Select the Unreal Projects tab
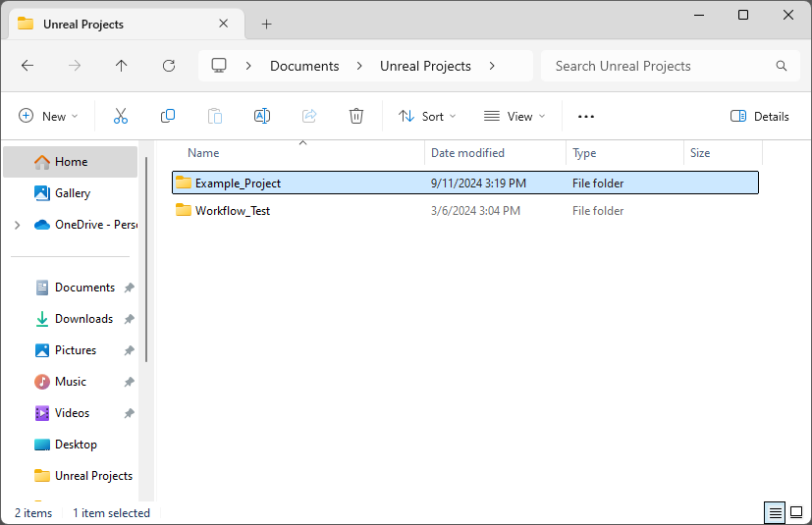This screenshot has width=812, height=525. [x=127, y=25]
